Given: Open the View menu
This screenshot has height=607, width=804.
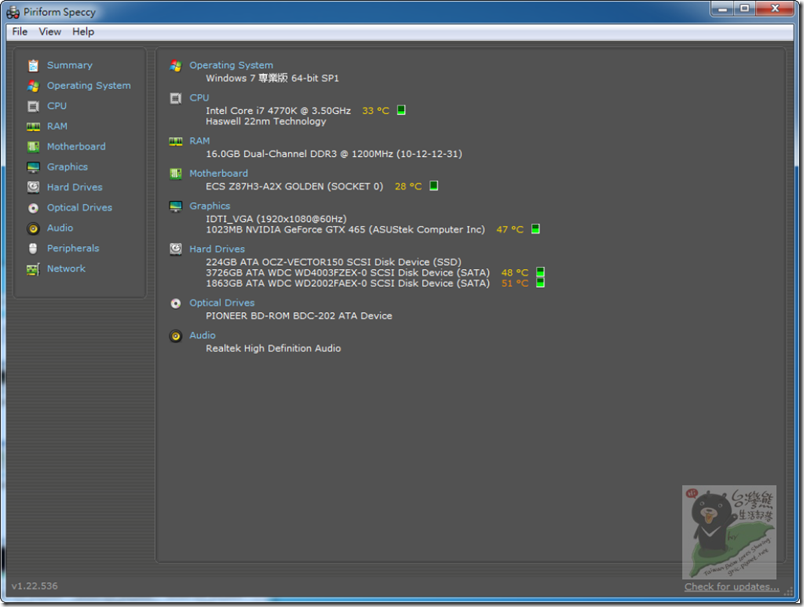Looking at the screenshot, I should coord(50,32).
